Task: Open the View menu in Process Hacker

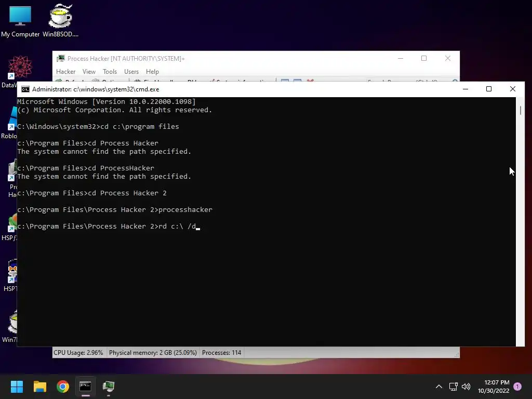Action: pos(89,72)
